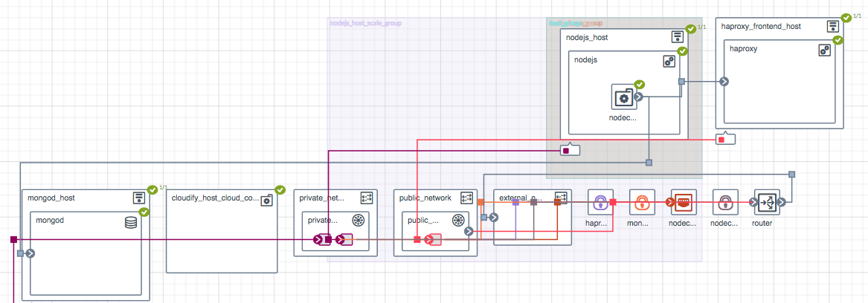Click the mongod_host green status checkmark
The width and height of the screenshot is (868, 303).
point(152,189)
